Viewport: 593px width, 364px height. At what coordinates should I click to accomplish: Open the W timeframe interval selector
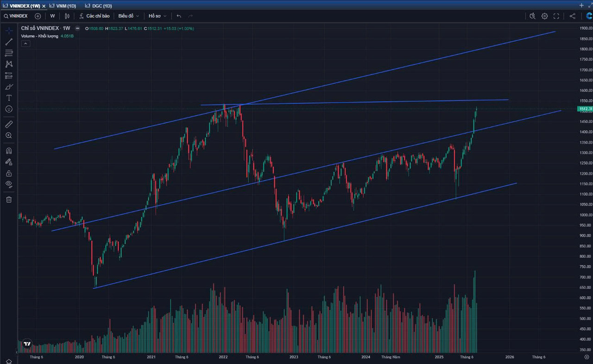(52, 16)
